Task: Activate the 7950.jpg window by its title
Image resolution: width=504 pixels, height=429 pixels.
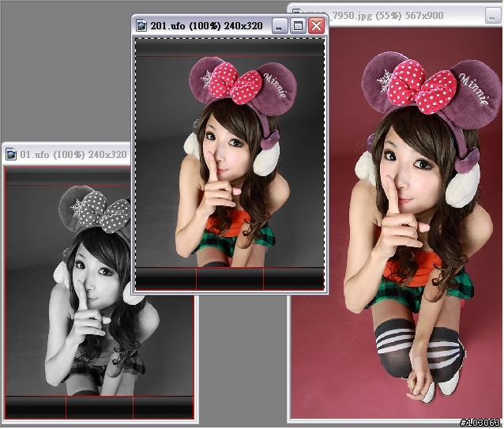Action: 387,15
